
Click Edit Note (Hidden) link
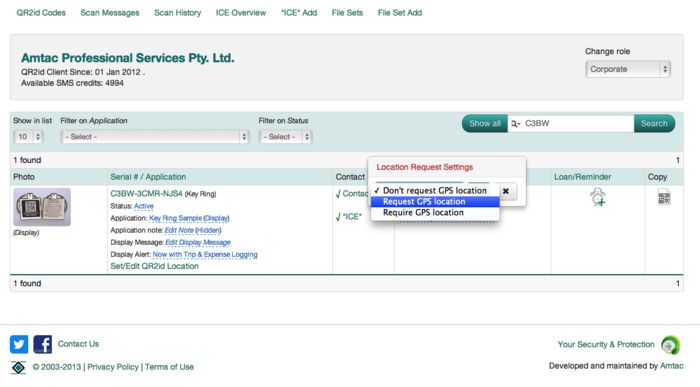point(193,230)
